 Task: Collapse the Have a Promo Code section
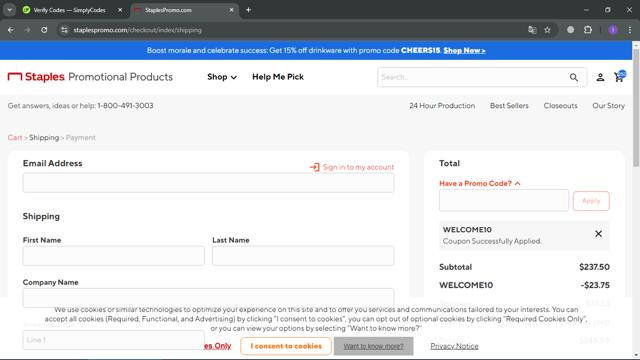coord(480,183)
